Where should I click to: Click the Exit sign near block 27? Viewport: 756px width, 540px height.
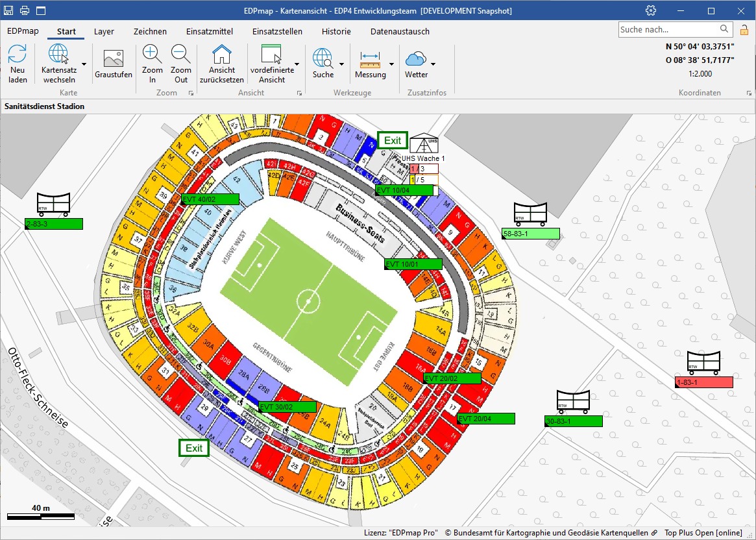click(x=194, y=448)
